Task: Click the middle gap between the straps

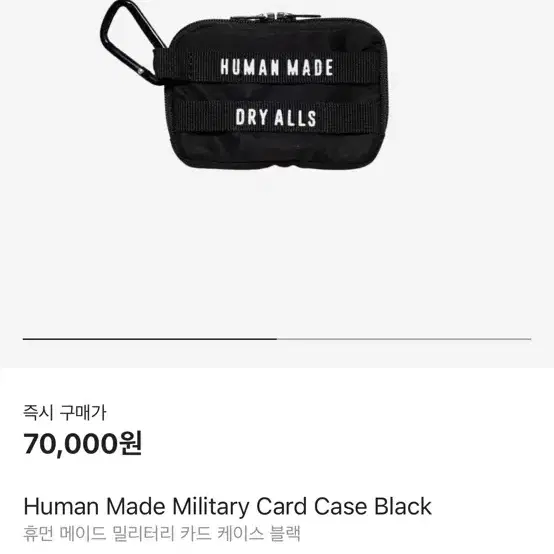Action: point(277,92)
